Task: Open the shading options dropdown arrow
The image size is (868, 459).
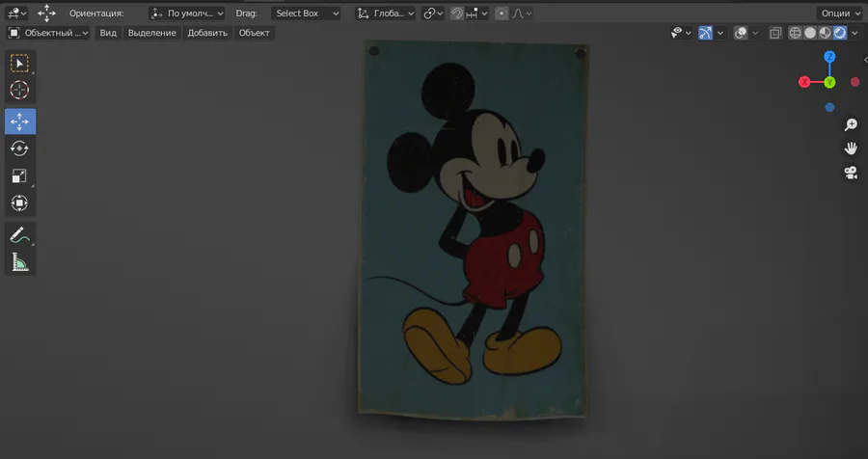Action: pyautogui.click(x=854, y=33)
